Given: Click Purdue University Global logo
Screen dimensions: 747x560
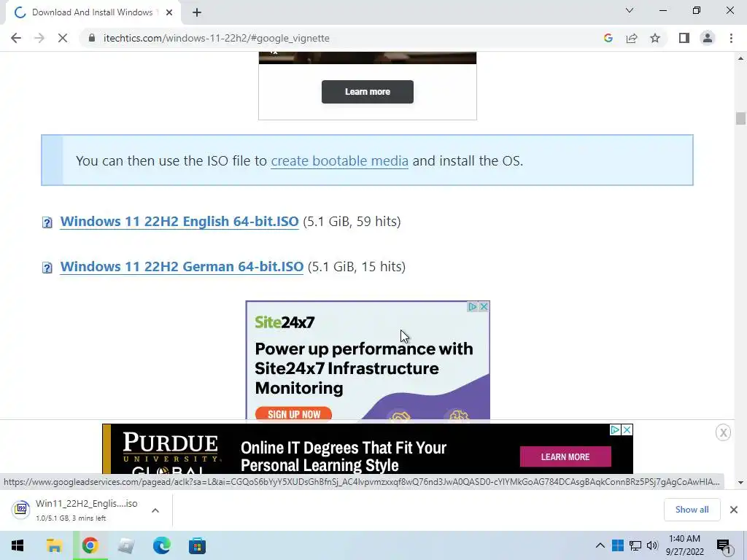Looking at the screenshot, I should point(171,452).
